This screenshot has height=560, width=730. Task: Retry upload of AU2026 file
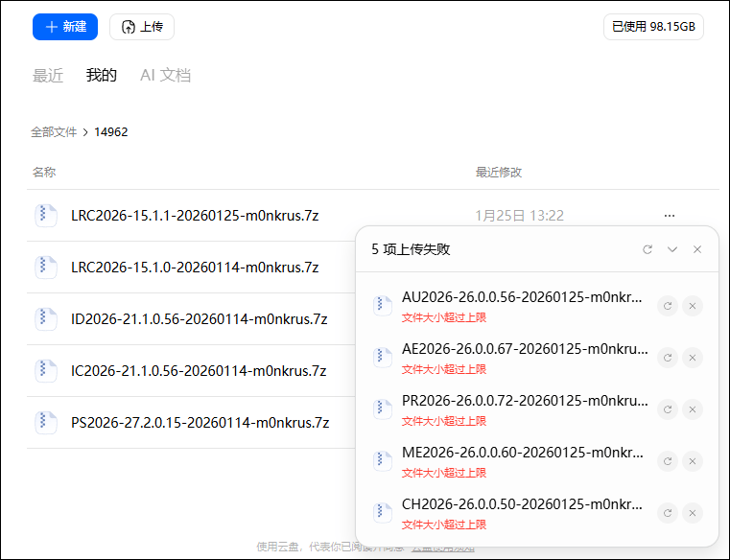pyautogui.click(x=668, y=306)
